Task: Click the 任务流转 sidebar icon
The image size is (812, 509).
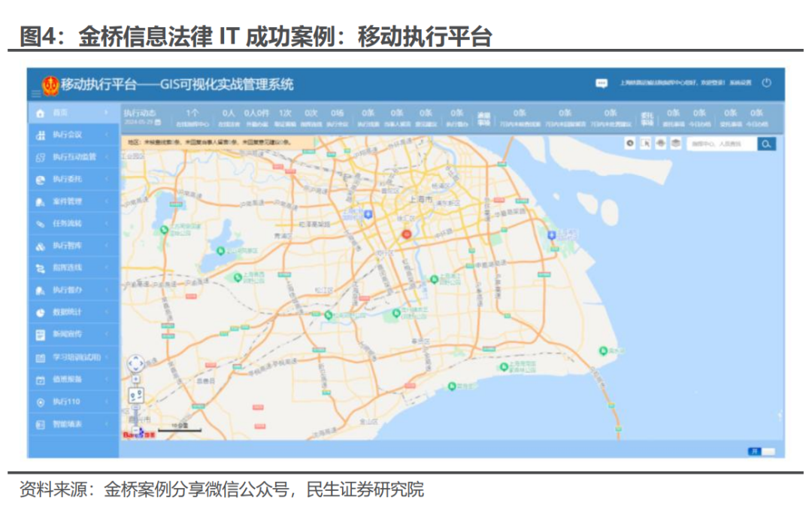Action: [41, 224]
